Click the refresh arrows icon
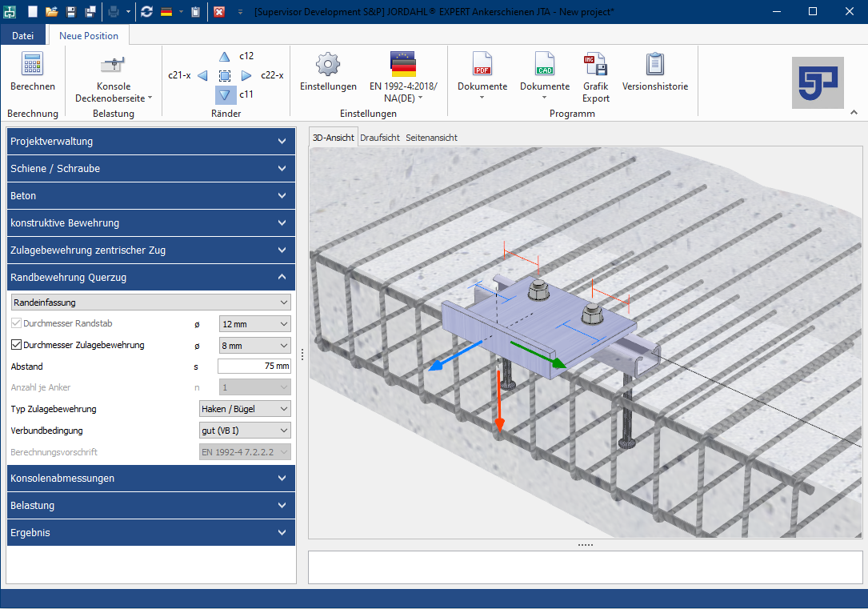868x609 pixels. 146,12
